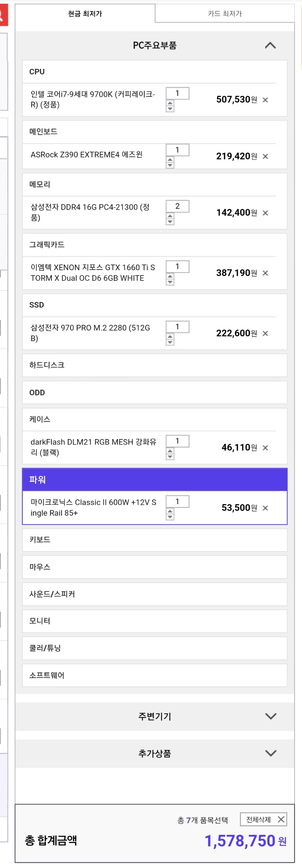Remove the Intel i7-9700K CPU item
The height and width of the screenshot is (868, 302).
click(x=265, y=100)
